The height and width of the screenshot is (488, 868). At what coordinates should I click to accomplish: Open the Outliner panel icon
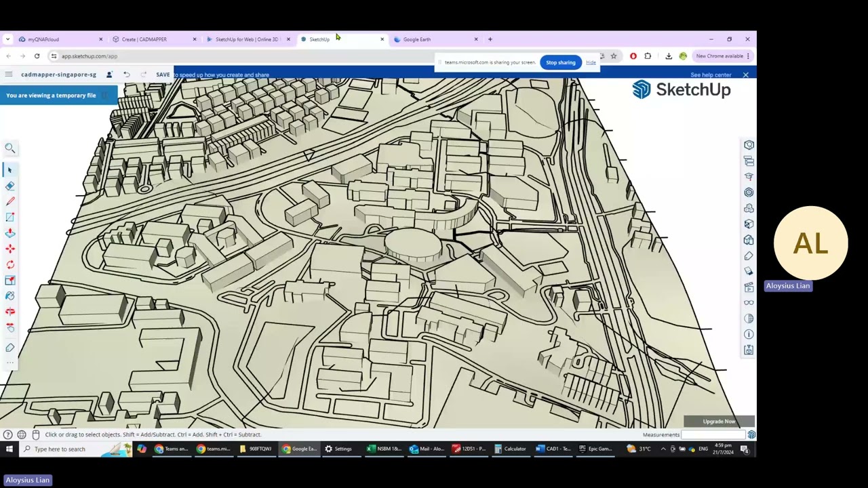click(749, 161)
